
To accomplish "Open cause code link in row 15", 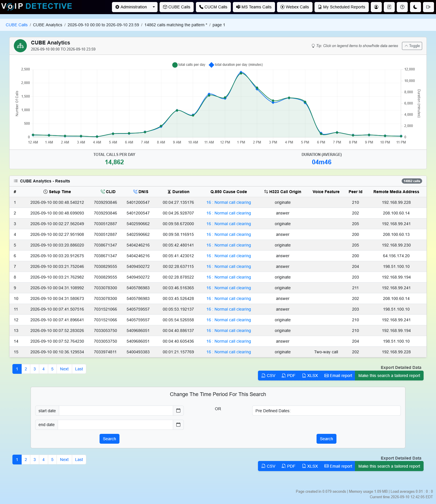I will 229,352.
